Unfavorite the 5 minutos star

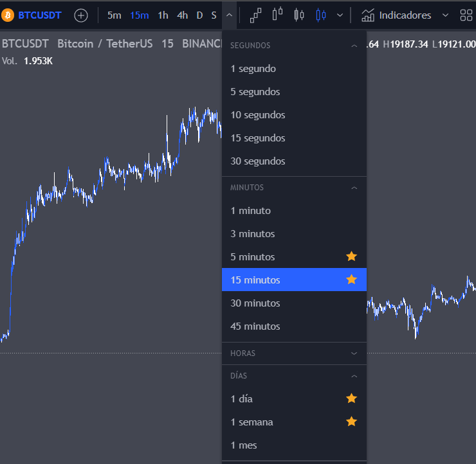352,256
